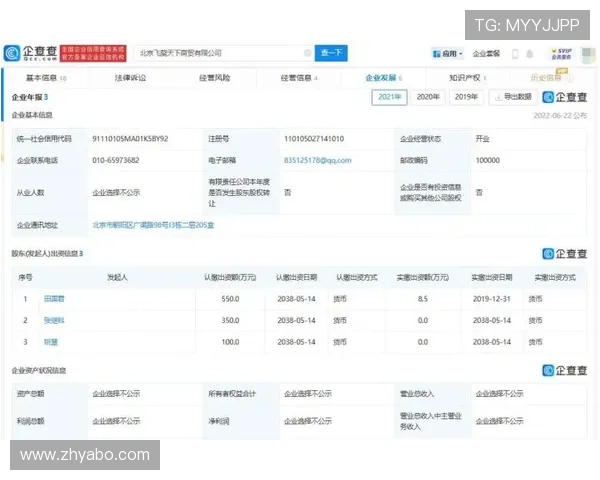Click the red official credit system banner

pyautogui.click(x=93, y=53)
